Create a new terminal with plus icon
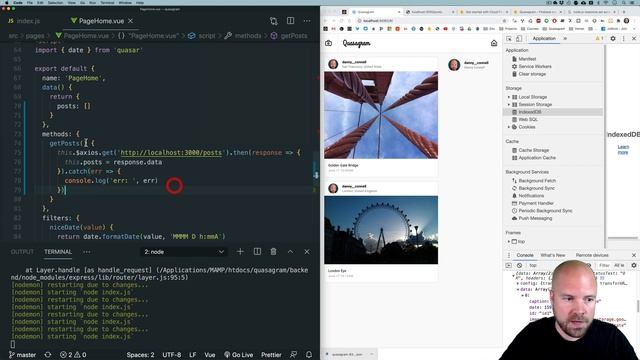The width and height of the screenshot is (640, 360). click(x=240, y=252)
